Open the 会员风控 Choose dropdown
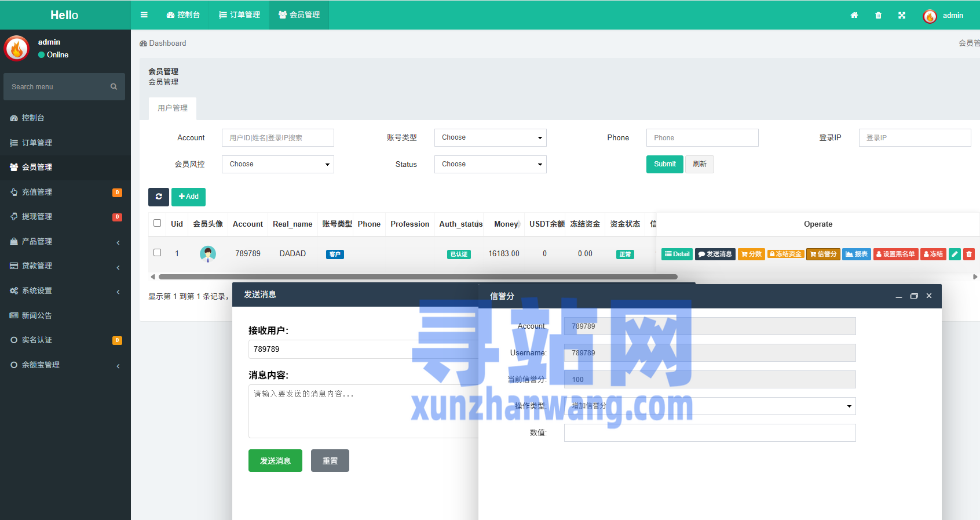Viewport: 980px width, 520px height. (278, 164)
